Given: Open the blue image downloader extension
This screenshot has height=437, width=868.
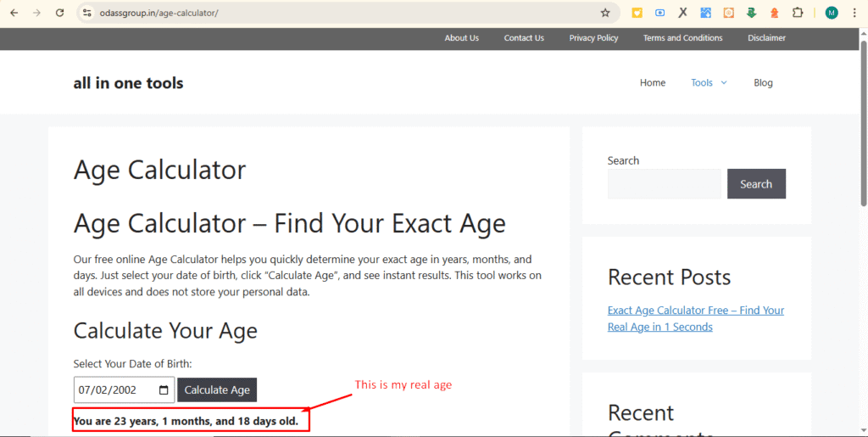Looking at the screenshot, I should tap(706, 13).
